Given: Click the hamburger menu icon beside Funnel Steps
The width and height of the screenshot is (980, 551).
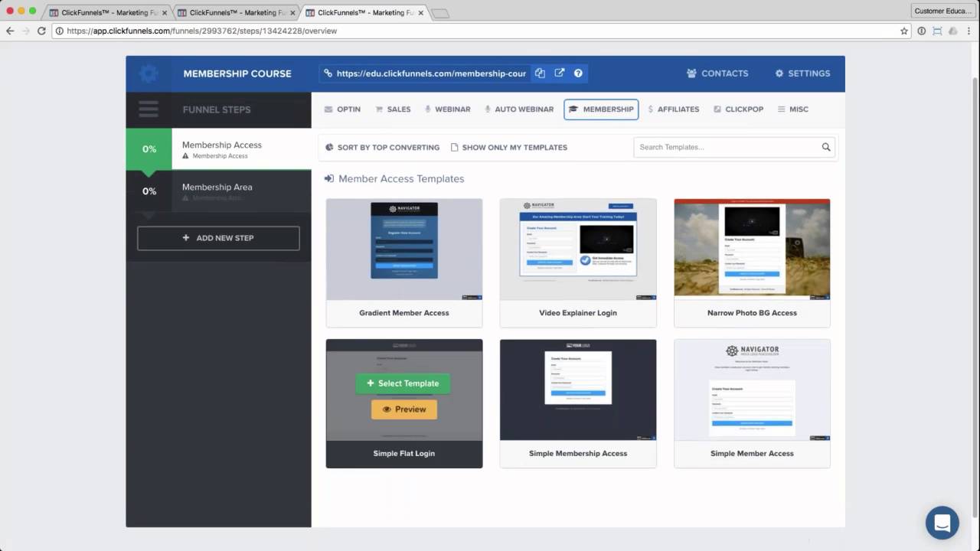Looking at the screenshot, I should coord(149,109).
